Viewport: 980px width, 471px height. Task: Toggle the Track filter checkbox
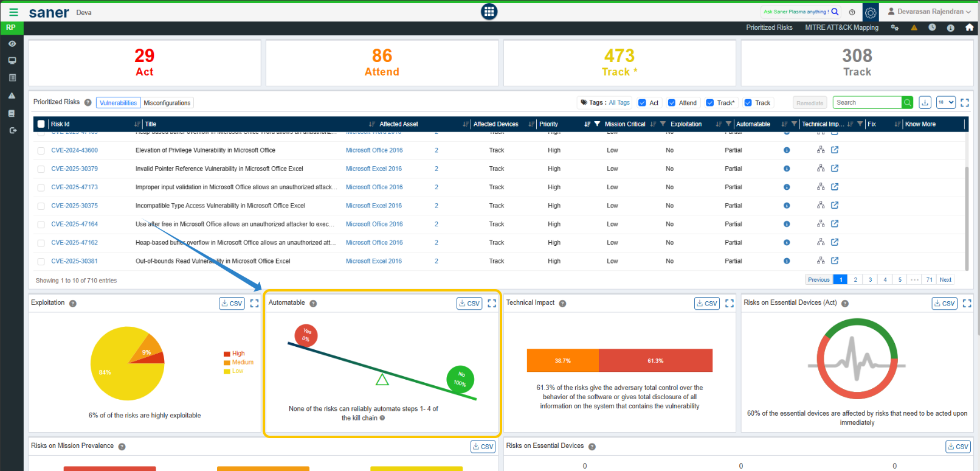[748, 103]
